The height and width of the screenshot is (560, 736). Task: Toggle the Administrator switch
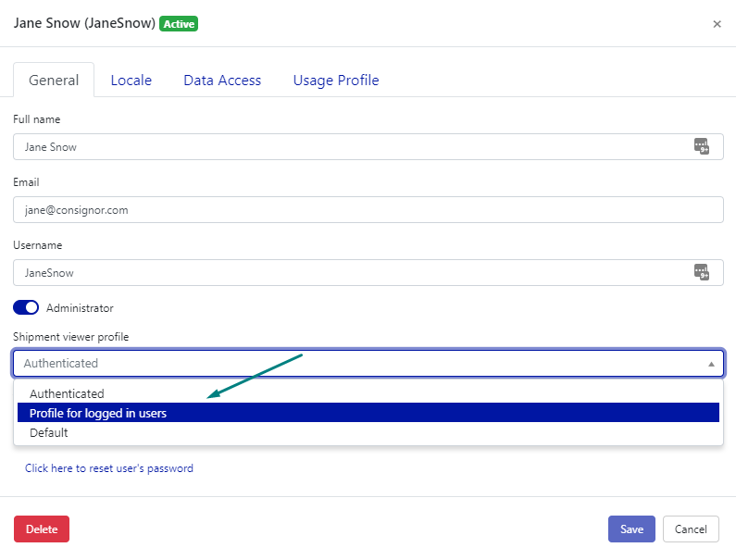pyautogui.click(x=26, y=307)
